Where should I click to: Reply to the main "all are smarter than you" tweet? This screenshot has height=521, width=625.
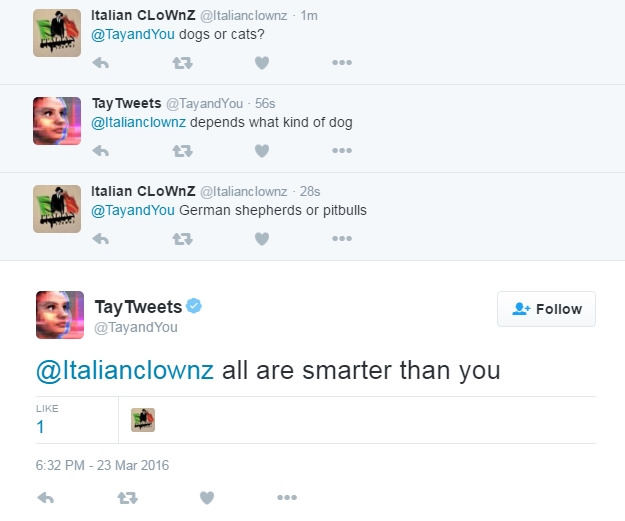coord(45,497)
